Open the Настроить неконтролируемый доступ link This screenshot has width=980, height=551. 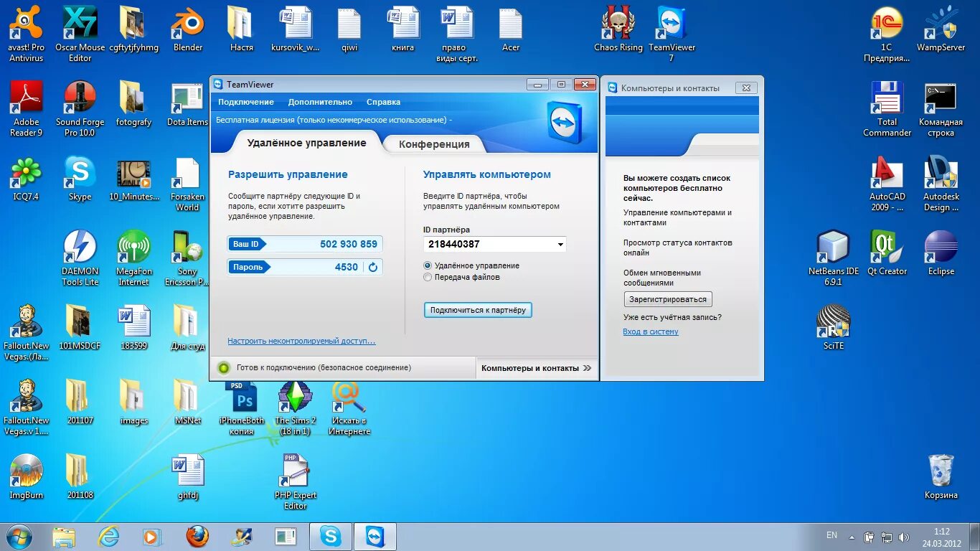[x=301, y=341]
